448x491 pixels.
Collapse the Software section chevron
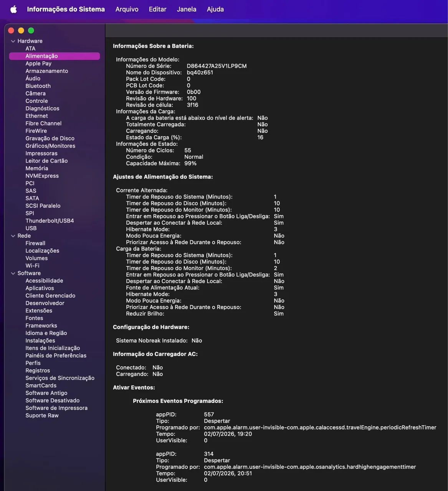point(13,274)
